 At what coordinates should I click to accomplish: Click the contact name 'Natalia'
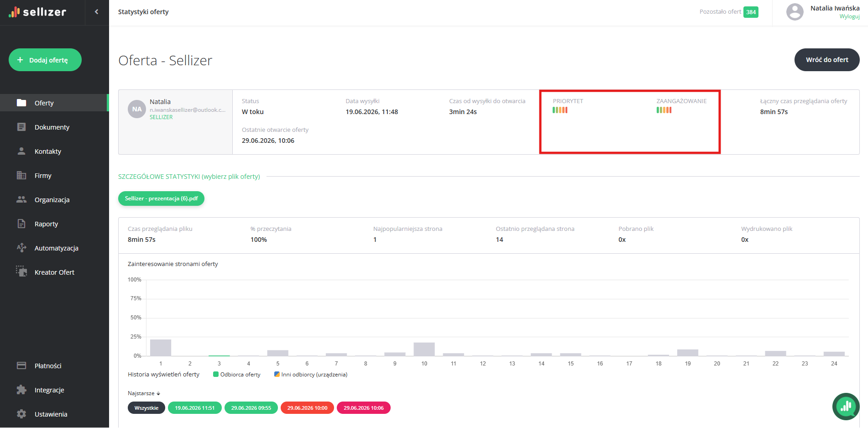coord(160,102)
